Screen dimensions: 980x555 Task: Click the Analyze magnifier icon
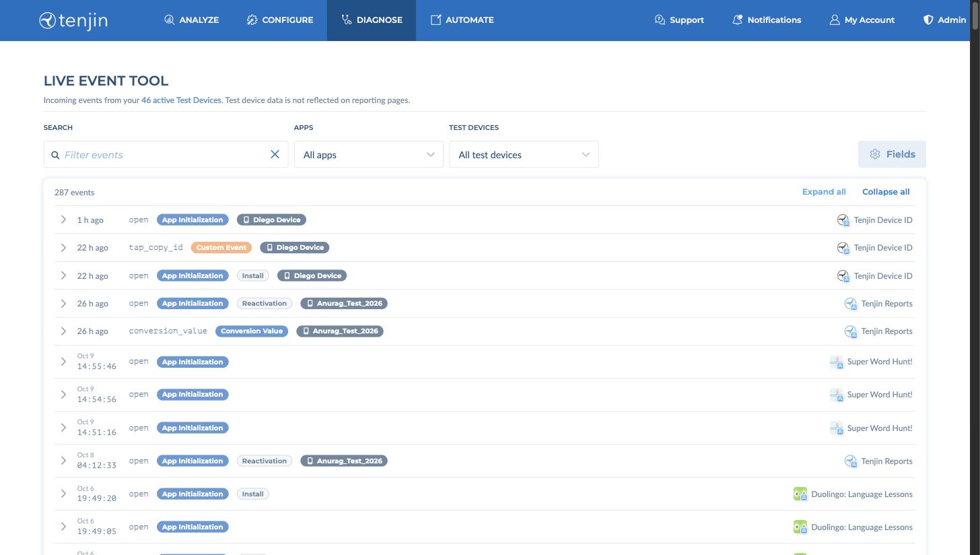[170, 20]
